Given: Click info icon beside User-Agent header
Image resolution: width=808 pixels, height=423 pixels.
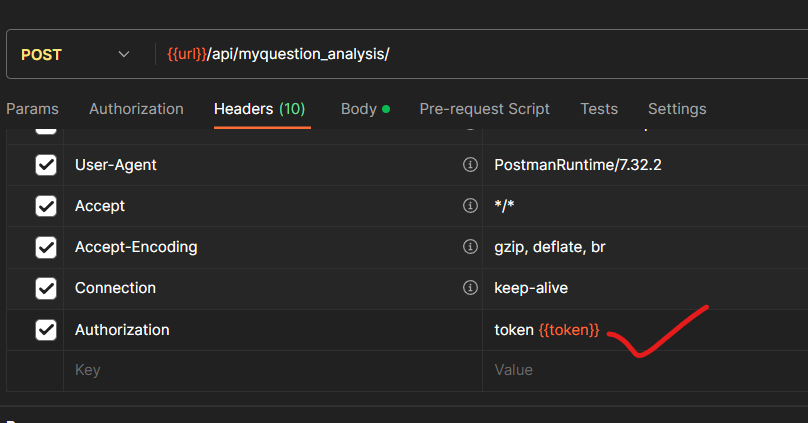Looking at the screenshot, I should coord(470,165).
